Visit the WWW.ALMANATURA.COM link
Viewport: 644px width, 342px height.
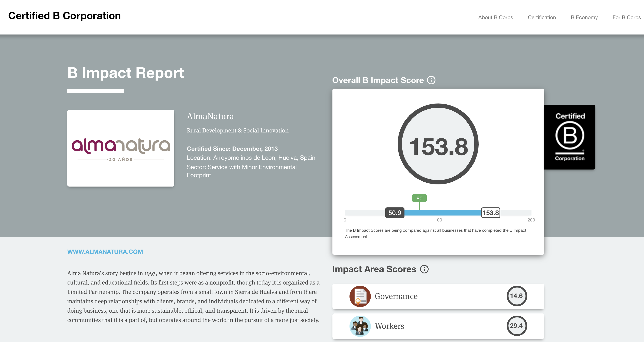pos(105,252)
